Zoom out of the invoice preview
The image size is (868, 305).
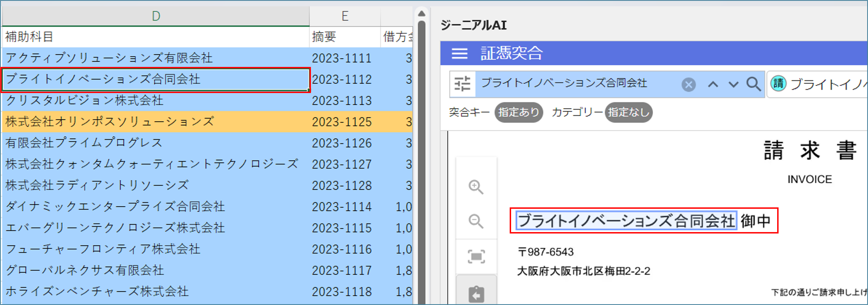(x=476, y=221)
